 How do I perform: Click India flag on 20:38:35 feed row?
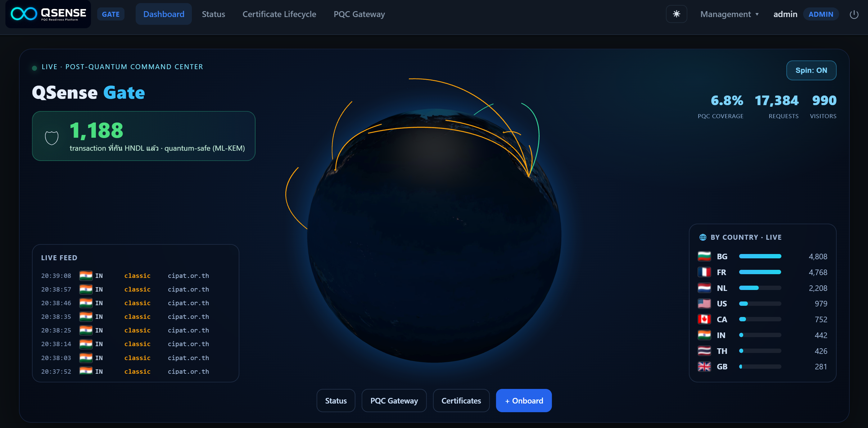[x=86, y=317]
